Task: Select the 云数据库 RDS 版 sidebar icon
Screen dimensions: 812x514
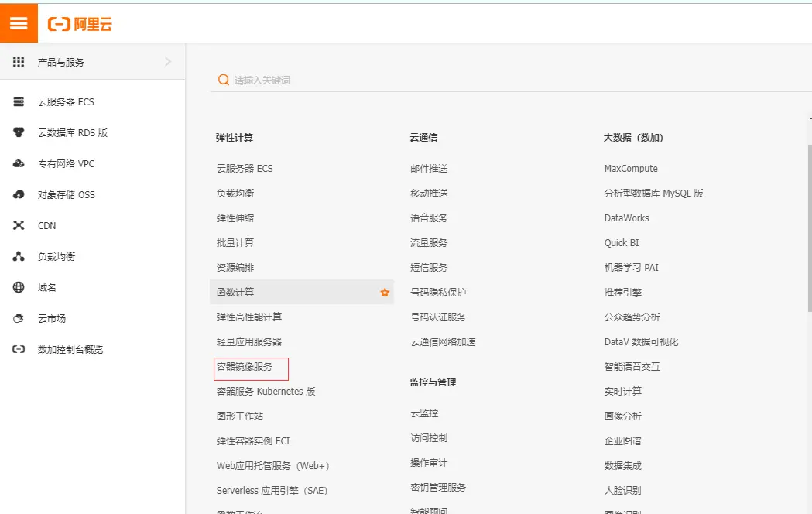Action: point(18,132)
